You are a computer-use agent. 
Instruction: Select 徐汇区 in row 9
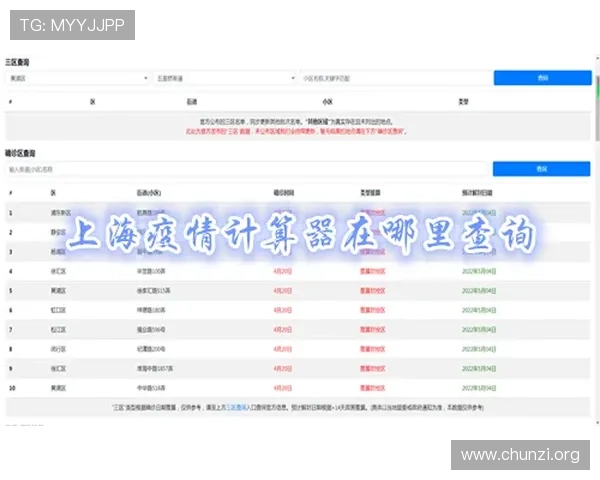click(x=58, y=369)
